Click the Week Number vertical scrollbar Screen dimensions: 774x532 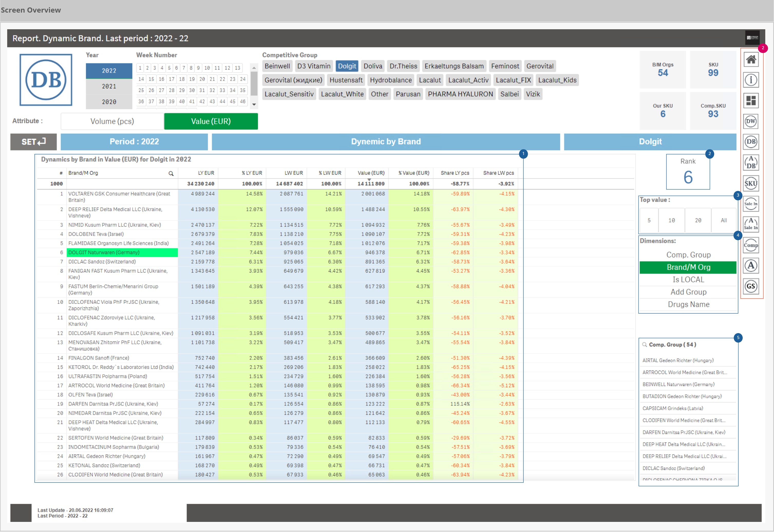[254, 83]
